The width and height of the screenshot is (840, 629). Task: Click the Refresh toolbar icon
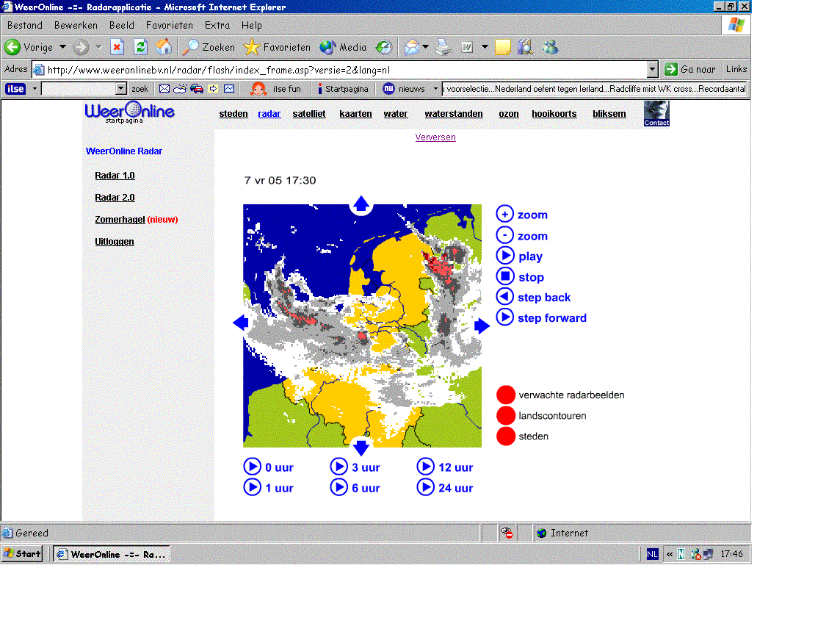click(140, 47)
